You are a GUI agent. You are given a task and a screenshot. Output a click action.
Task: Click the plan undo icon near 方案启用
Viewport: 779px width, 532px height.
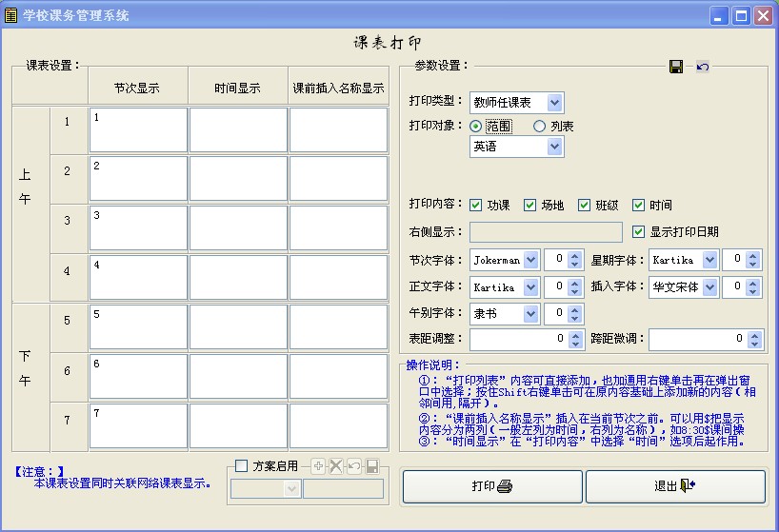(353, 466)
